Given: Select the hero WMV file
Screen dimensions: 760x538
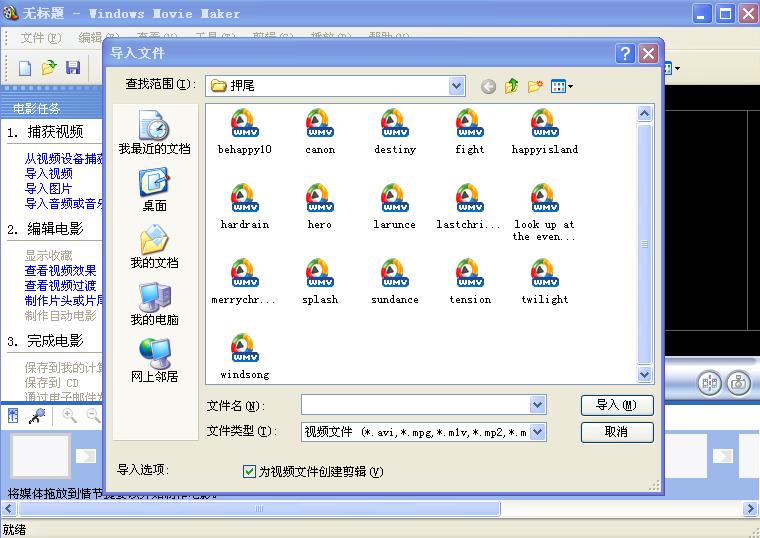Looking at the screenshot, I should point(320,206).
